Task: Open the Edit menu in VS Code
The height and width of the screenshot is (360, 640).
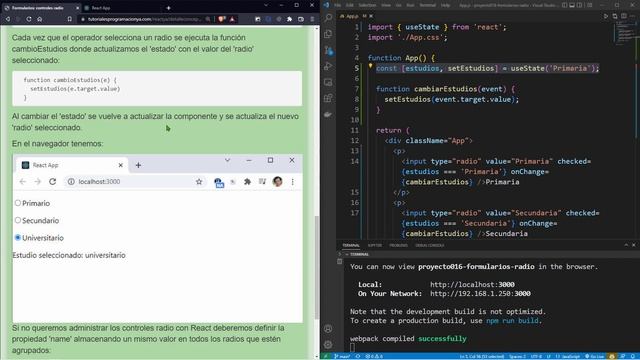Action: point(350,5)
